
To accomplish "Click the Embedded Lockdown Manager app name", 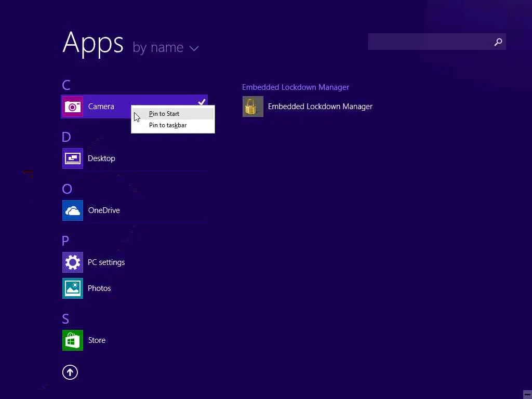I will point(320,107).
